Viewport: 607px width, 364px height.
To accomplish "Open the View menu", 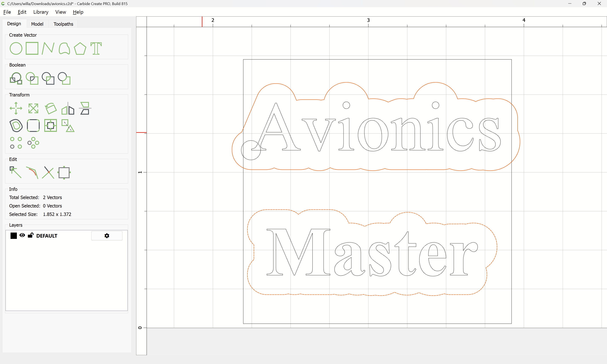I will (61, 12).
